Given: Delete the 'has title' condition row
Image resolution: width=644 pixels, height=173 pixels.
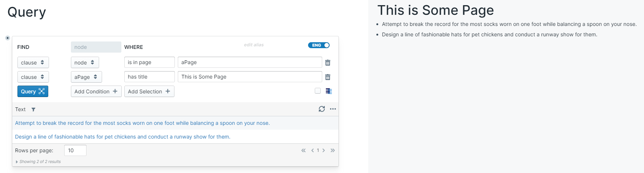Looking at the screenshot, I should pyautogui.click(x=328, y=77).
